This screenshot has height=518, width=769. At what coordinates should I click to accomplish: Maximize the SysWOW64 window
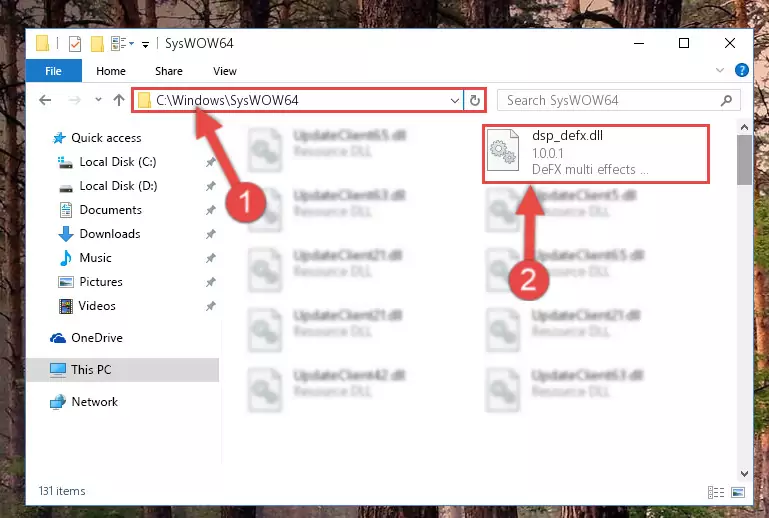pos(684,43)
